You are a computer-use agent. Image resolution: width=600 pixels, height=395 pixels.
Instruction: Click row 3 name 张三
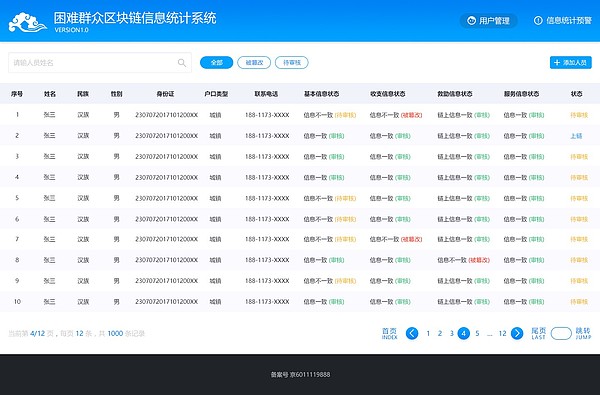tap(49, 157)
